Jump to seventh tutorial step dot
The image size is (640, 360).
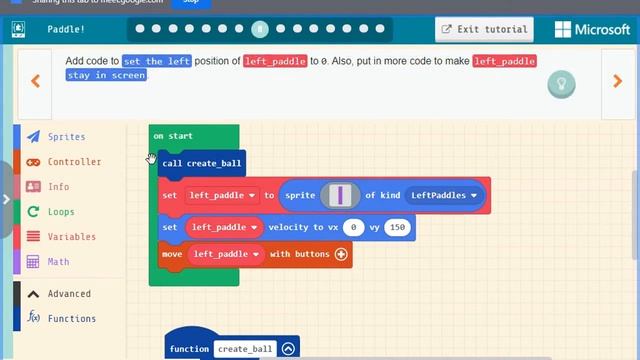coord(239,29)
